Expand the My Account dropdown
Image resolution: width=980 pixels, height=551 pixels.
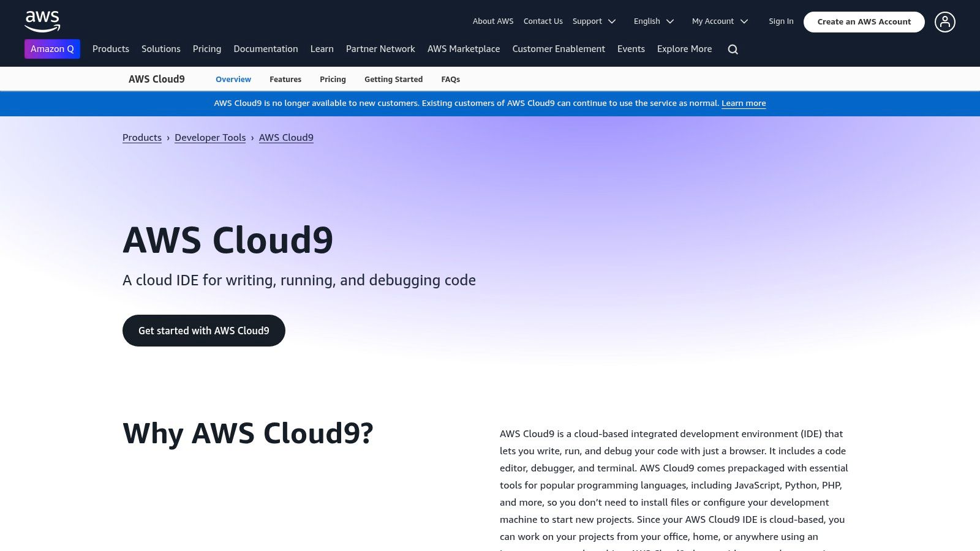click(720, 21)
